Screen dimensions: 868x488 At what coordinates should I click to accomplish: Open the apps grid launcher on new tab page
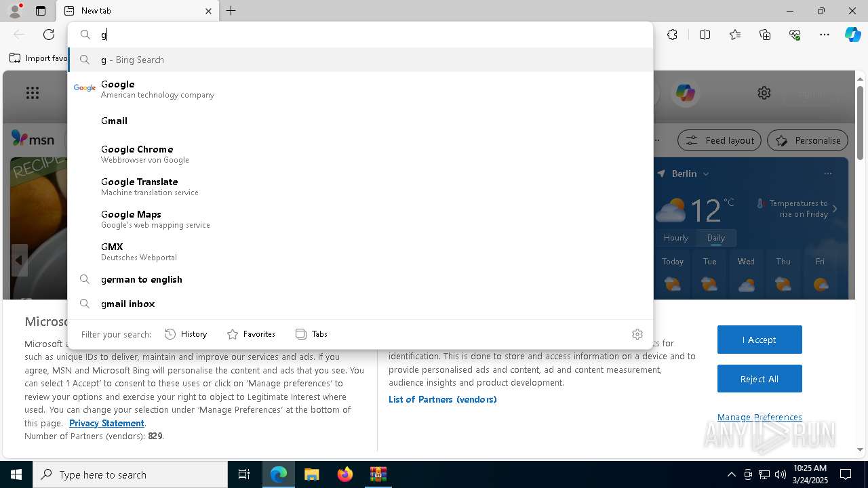(33, 93)
